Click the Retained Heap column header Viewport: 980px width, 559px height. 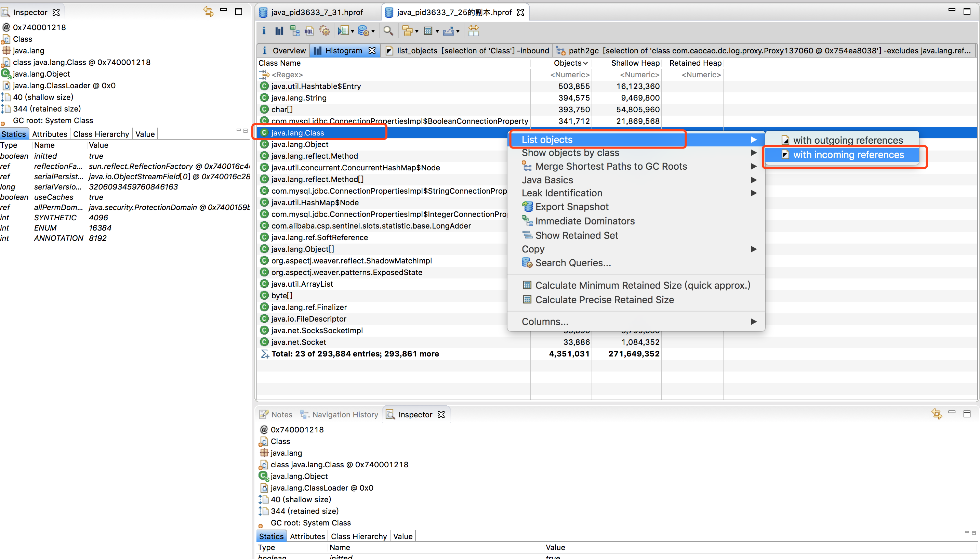tap(693, 63)
